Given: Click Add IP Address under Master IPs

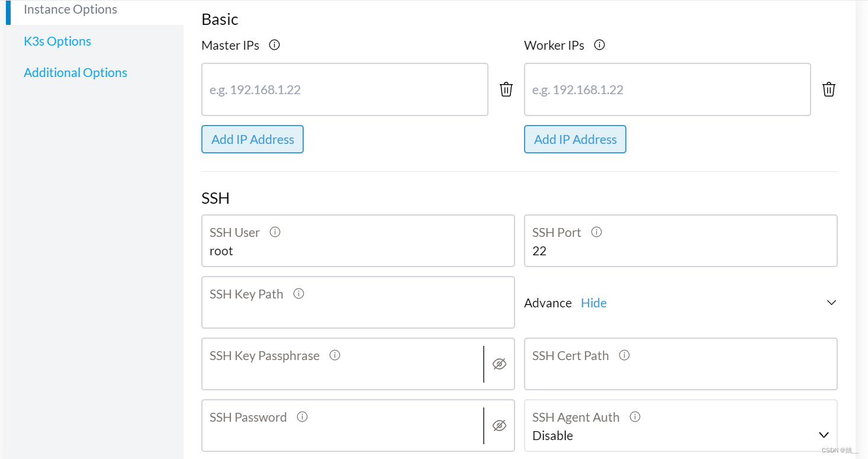Looking at the screenshot, I should pyautogui.click(x=253, y=139).
